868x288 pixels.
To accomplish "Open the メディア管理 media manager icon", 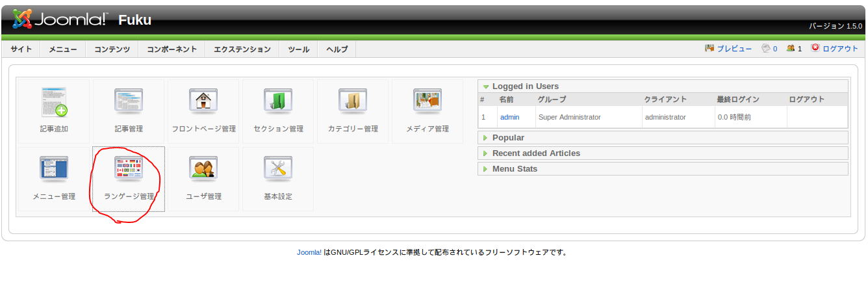I will (428, 111).
